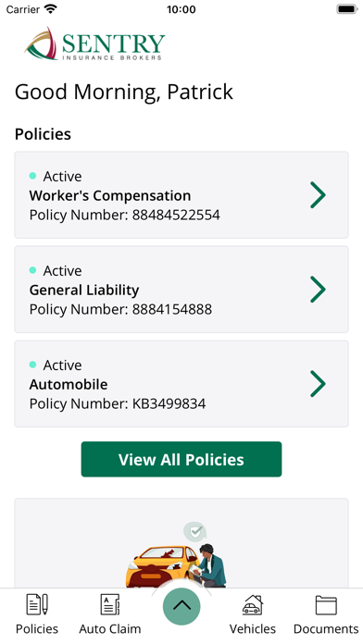Tap the Good Morning, Patrick greeting
The height and width of the screenshot is (644, 363).
click(x=124, y=92)
